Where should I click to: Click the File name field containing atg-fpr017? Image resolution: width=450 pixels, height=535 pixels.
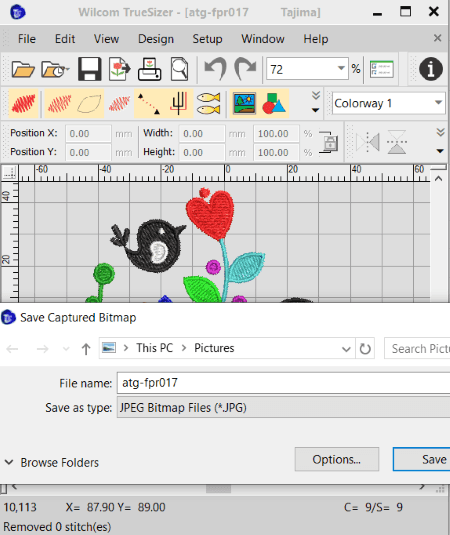tap(284, 383)
